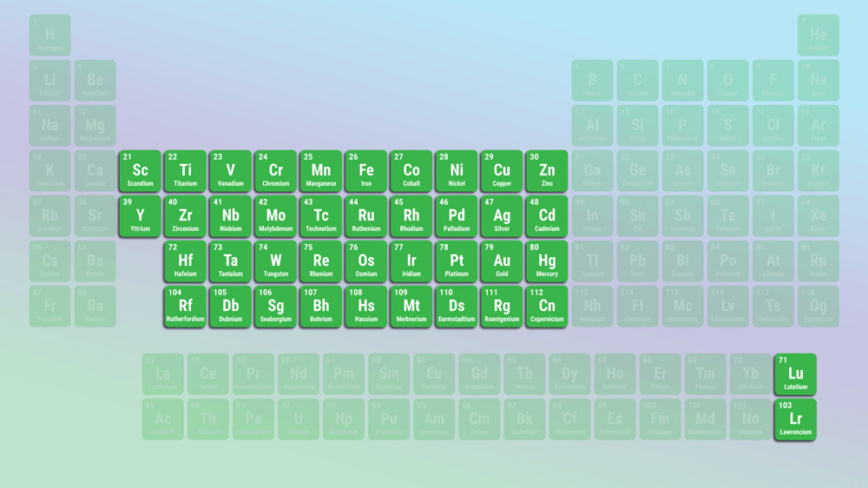Viewport: 868px width, 488px height.
Task: Click the Platinum (Pt) element tile
Action: (457, 261)
